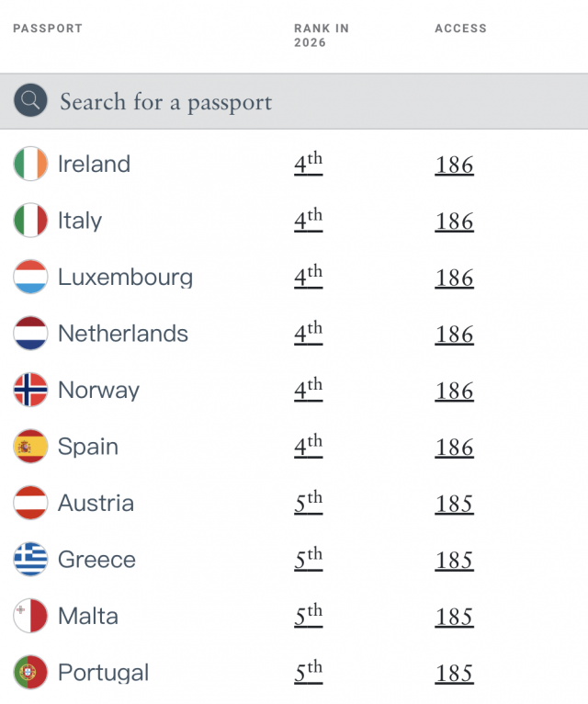Click the Austria flag icon

[x=30, y=503]
